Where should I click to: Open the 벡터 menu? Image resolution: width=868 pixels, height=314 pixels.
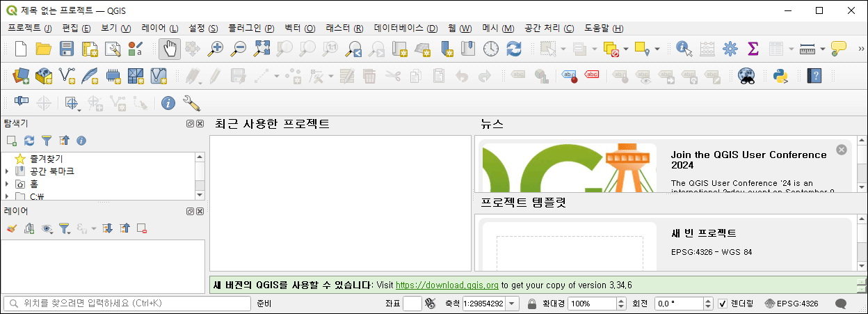pyautogui.click(x=300, y=28)
